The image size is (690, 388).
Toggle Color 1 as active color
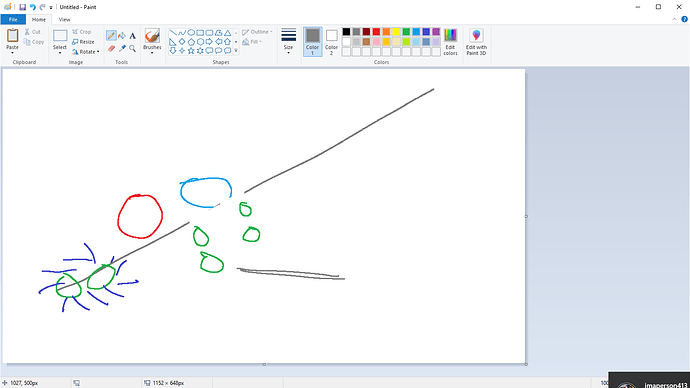pyautogui.click(x=312, y=42)
